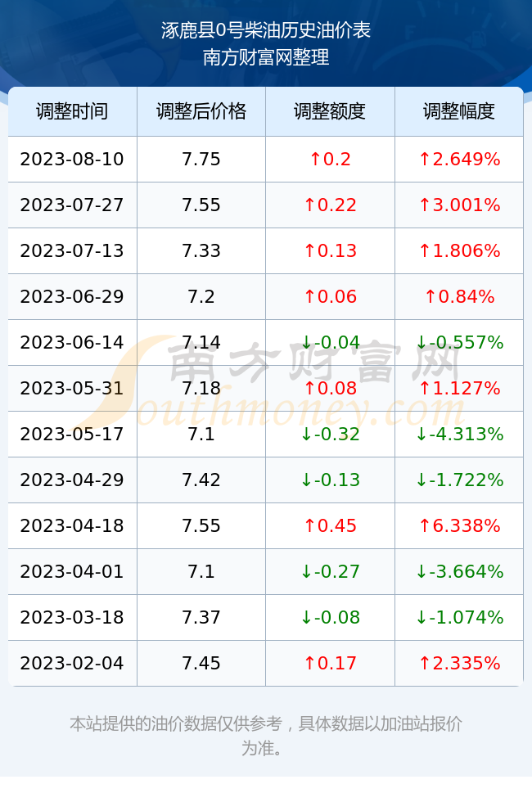Click the 2023-05-31 date cell
Screen dimensions: 532x802
click(x=72, y=388)
